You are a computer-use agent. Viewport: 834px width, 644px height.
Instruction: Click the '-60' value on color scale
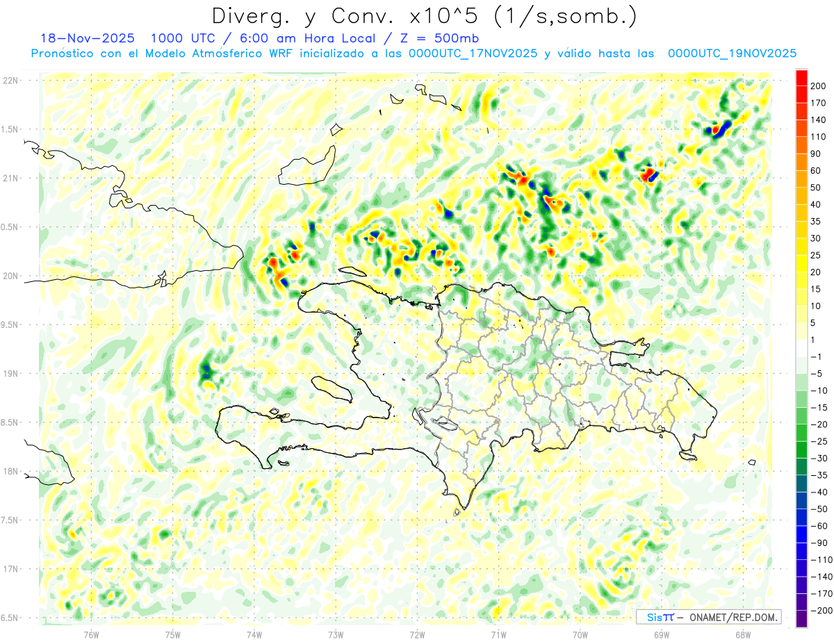pyautogui.click(x=819, y=525)
